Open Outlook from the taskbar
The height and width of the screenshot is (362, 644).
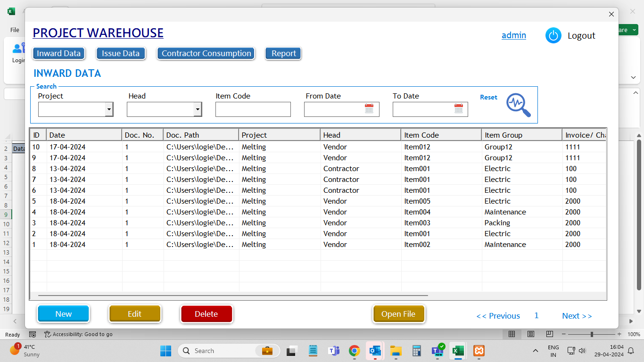375,351
